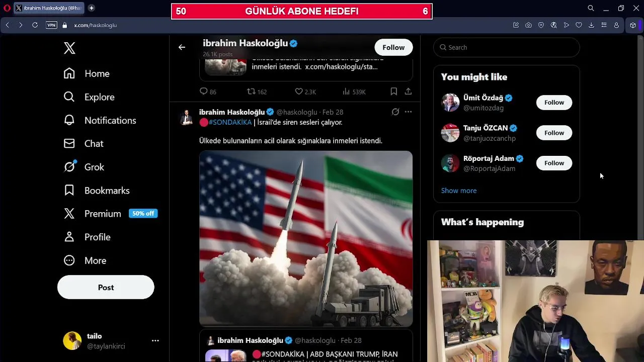Reload the page

pos(35,25)
